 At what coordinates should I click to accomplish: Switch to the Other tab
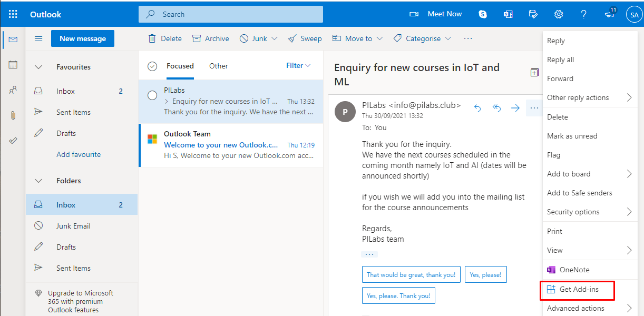point(219,66)
